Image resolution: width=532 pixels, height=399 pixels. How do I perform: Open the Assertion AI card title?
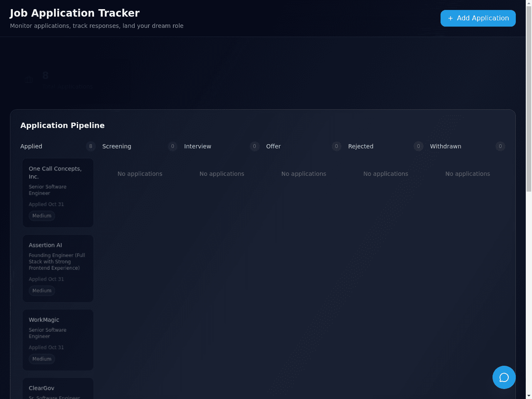(x=45, y=245)
